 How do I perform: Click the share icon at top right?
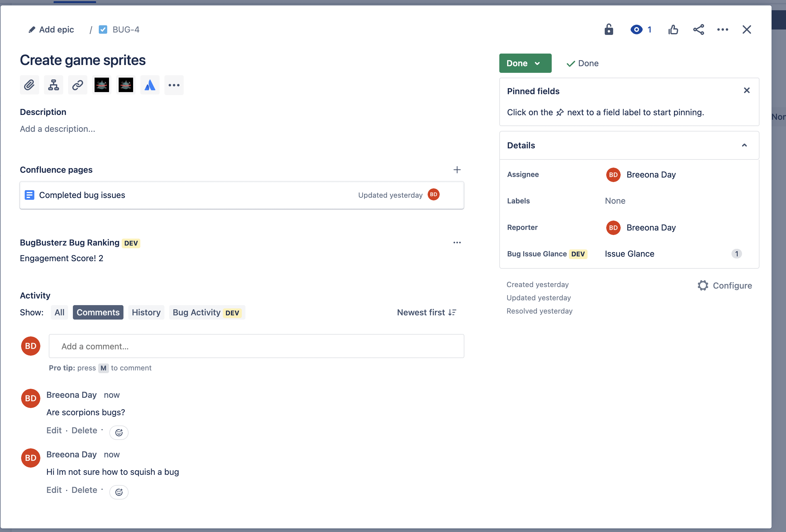(x=698, y=30)
